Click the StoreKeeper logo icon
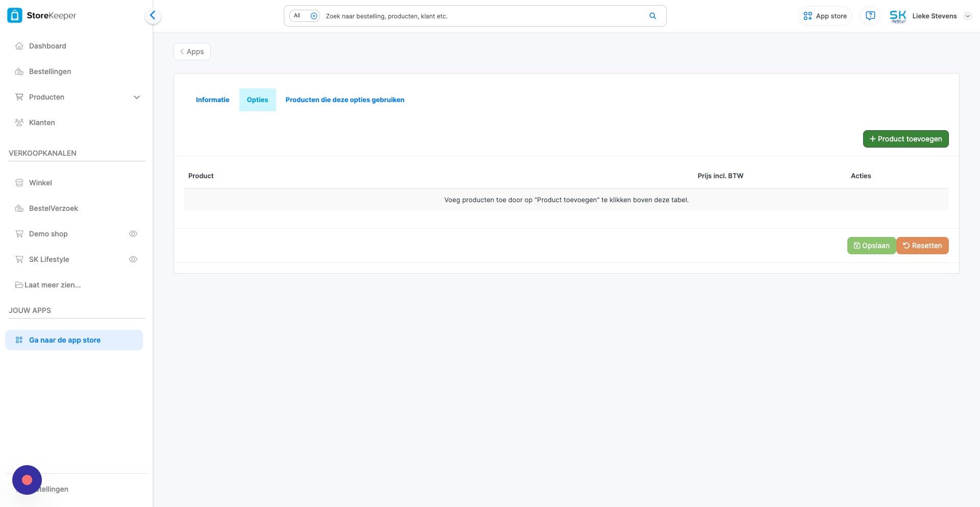Image resolution: width=980 pixels, height=507 pixels. (15, 15)
